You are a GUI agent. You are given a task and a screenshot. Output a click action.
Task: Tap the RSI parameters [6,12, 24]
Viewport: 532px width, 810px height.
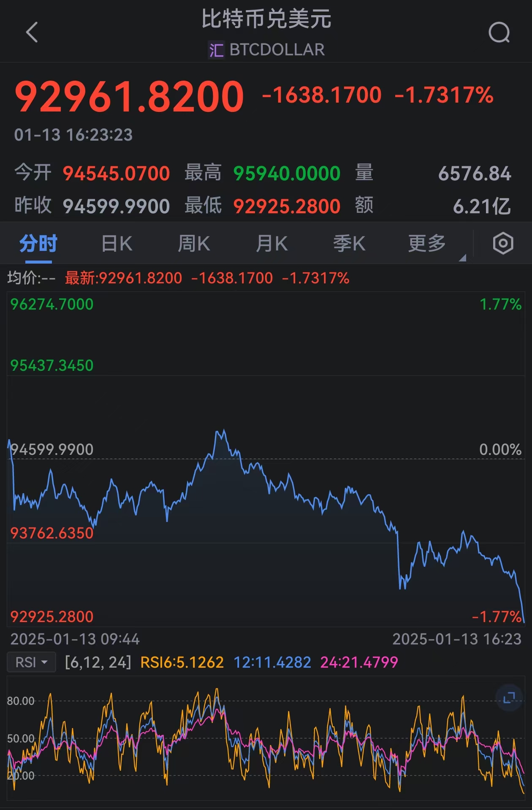point(98,662)
